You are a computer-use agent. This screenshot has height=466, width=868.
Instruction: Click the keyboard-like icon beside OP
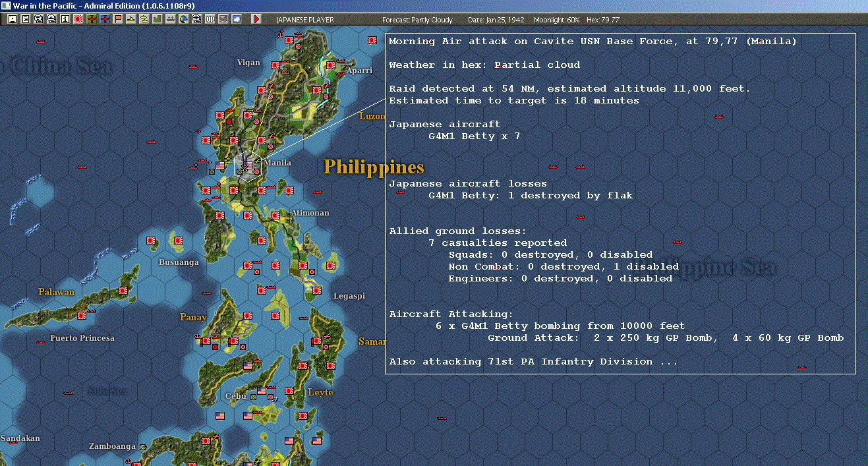coord(223,20)
